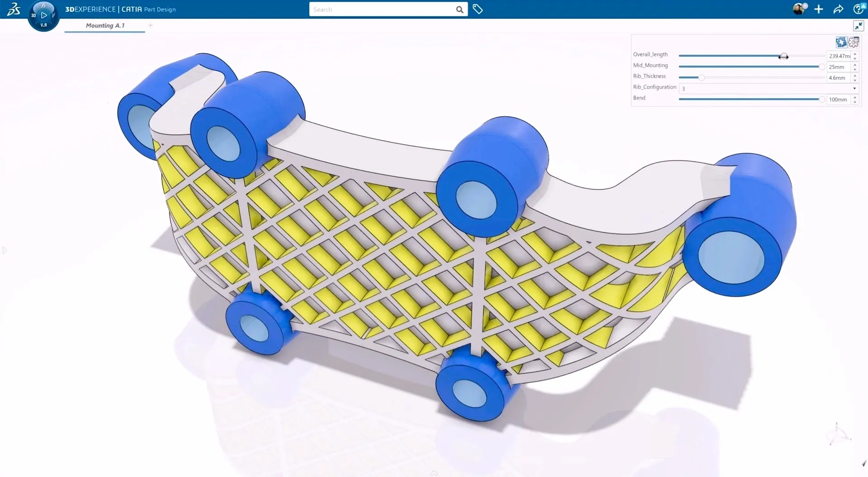Screen dimensions: 868x477
Task: Open the parameter settings gear icon
Action: pyautogui.click(x=854, y=42)
